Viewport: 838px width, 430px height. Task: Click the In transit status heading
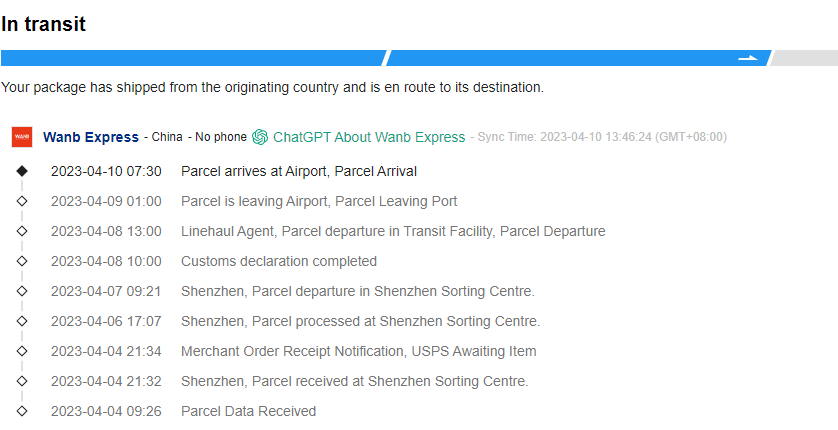[43, 24]
